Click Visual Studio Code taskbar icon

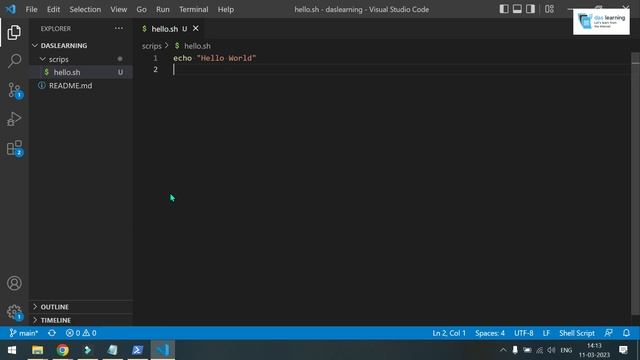(x=163, y=350)
